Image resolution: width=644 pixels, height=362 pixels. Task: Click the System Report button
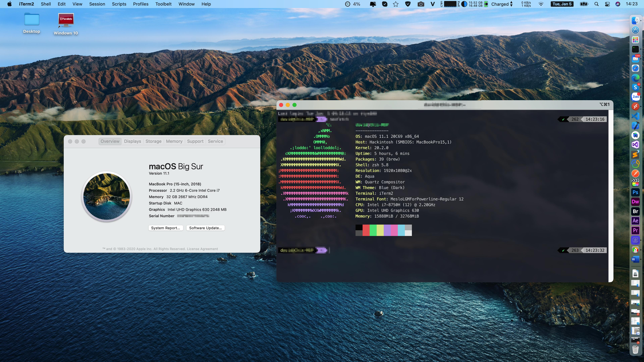coord(166,228)
